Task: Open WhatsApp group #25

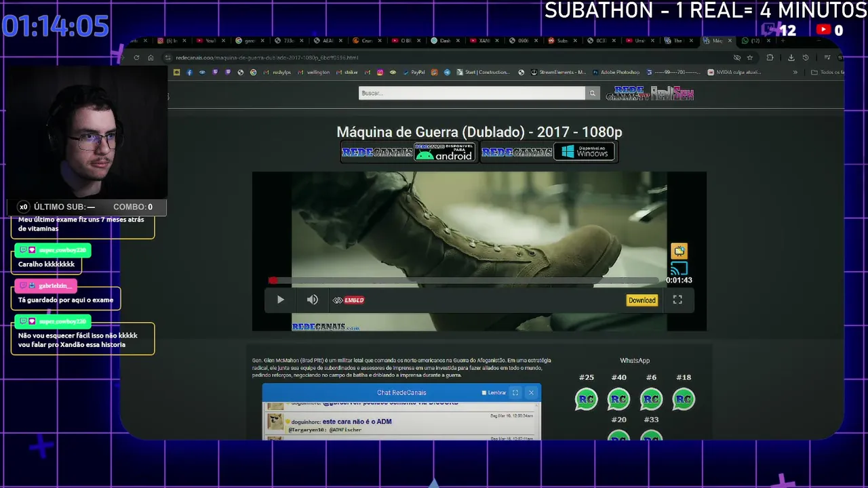Action: 586,399
